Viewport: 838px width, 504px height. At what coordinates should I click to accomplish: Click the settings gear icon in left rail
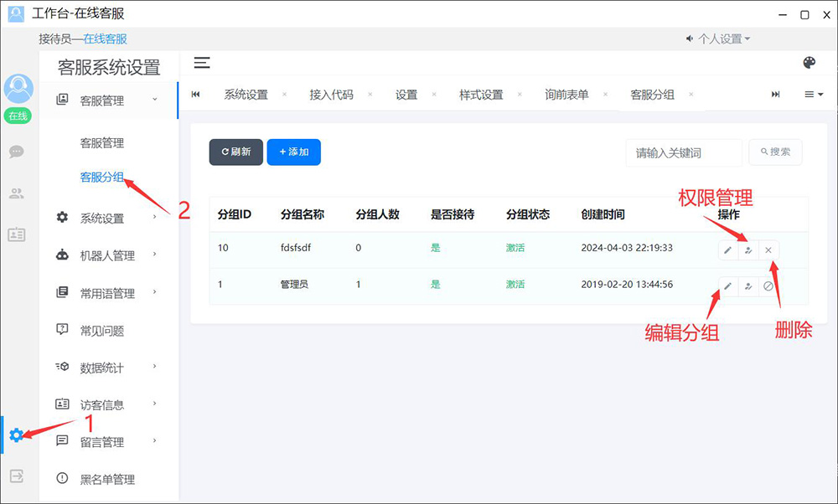[x=16, y=435]
